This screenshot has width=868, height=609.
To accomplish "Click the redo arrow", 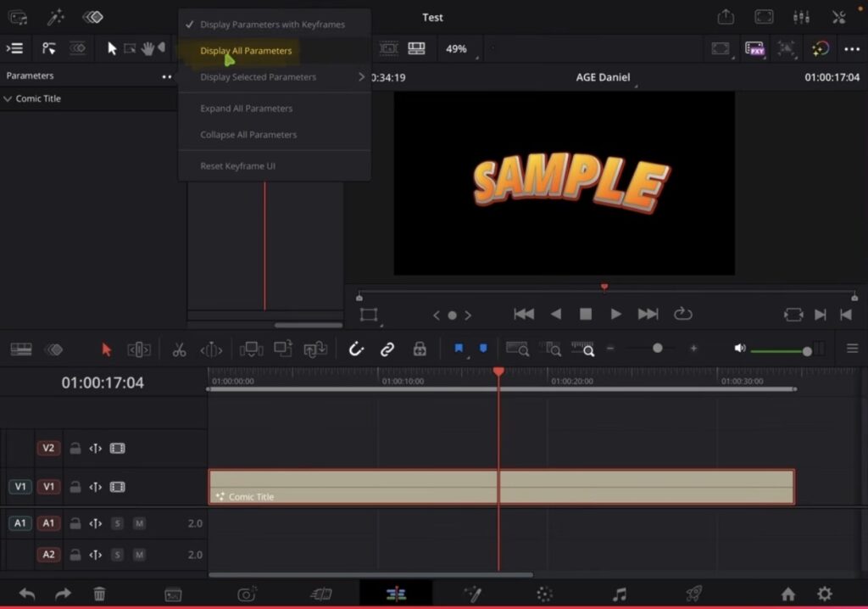I will click(63, 594).
